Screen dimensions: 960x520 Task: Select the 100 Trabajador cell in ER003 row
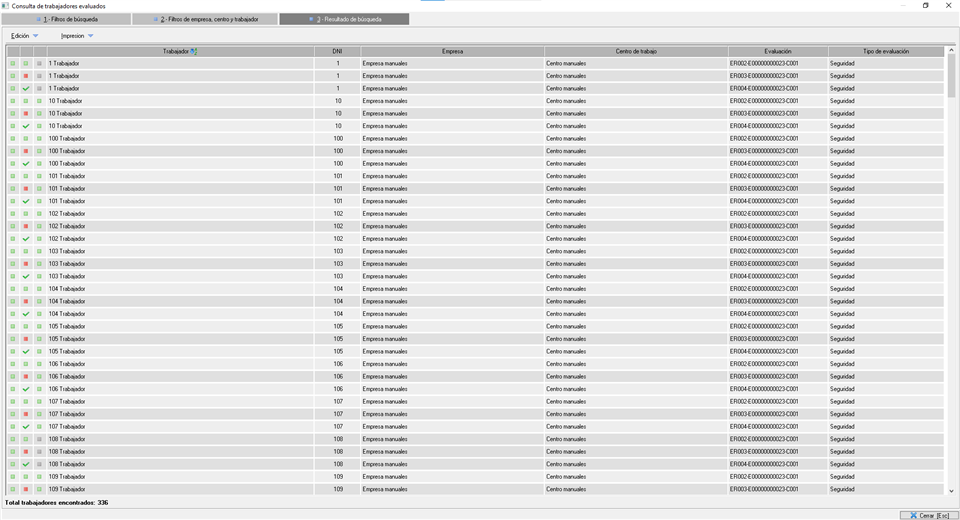[x=181, y=151]
